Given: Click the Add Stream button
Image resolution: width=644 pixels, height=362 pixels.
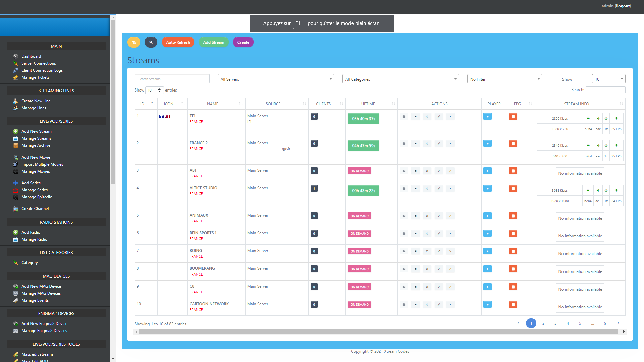Looking at the screenshot, I should tap(214, 42).
